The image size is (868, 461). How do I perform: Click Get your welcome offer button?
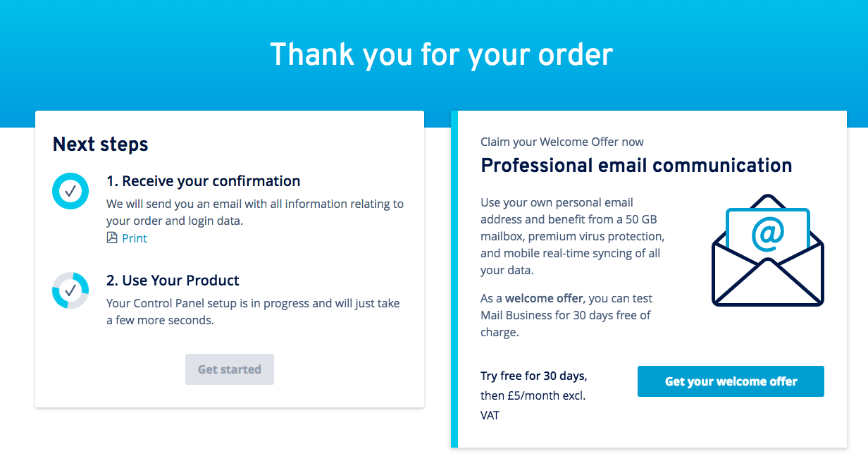click(731, 381)
